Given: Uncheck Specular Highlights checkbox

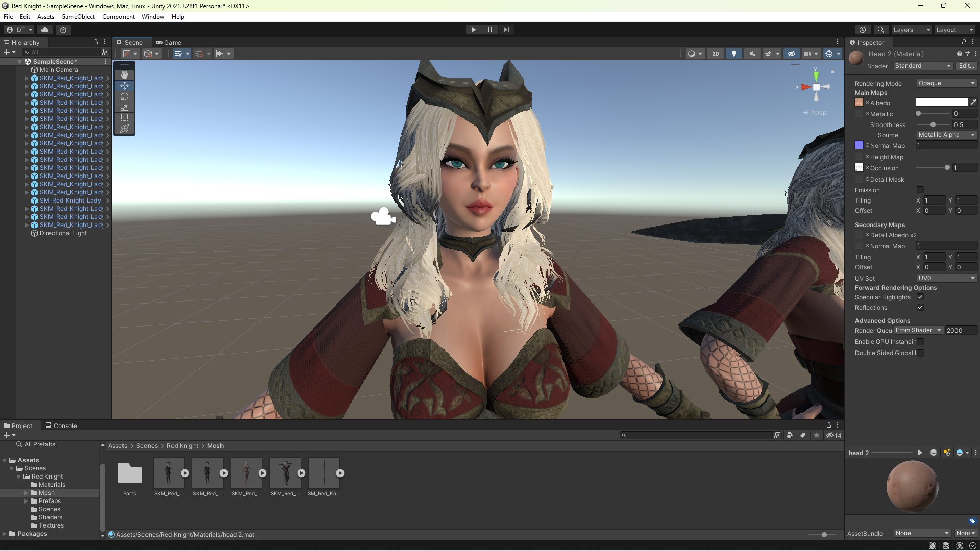Looking at the screenshot, I should coord(920,297).
